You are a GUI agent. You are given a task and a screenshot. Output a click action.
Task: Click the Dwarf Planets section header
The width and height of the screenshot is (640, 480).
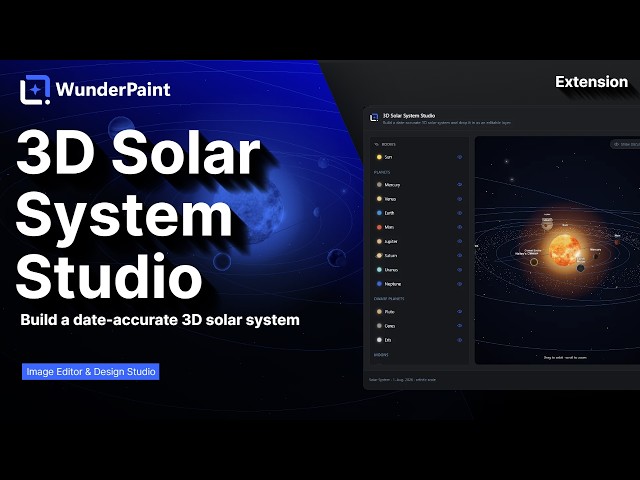point(389,299)
